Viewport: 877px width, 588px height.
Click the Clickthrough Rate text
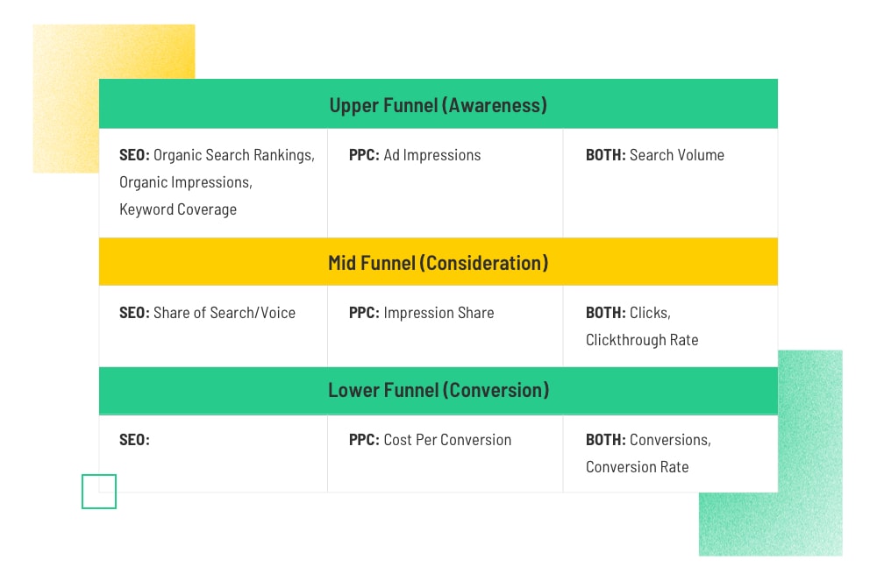click(x=642, y=340)
